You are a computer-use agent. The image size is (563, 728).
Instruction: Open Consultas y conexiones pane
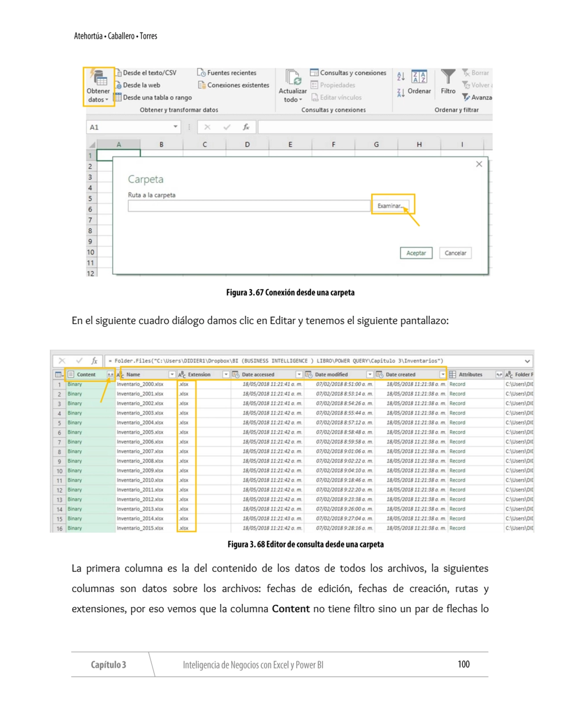click(348, 73)
